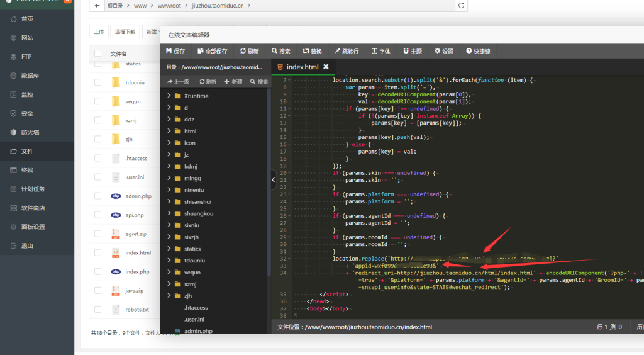
Task: Select the checkbox for tdouniu folder
Action: (x=98, y=82)
